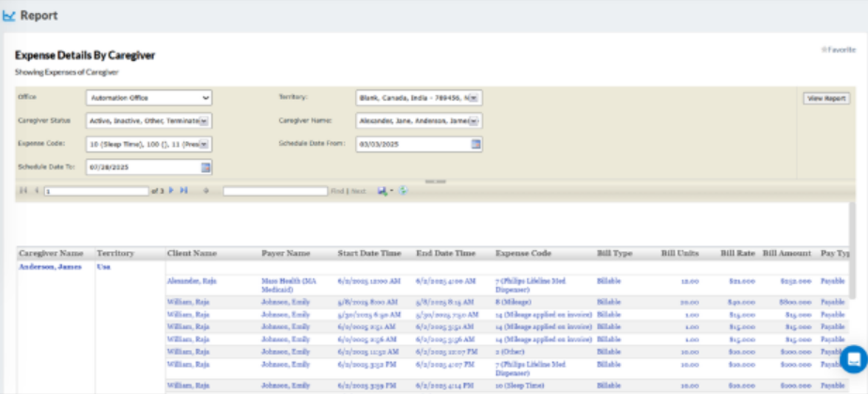
Task: Jump to last report page
Action: [x=184, y=191]
